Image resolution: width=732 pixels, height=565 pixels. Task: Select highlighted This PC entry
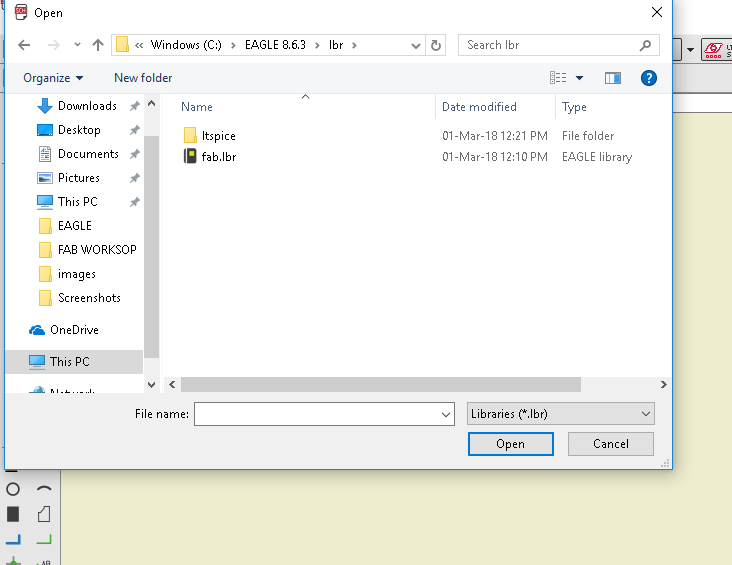click(x=74, y=362)
